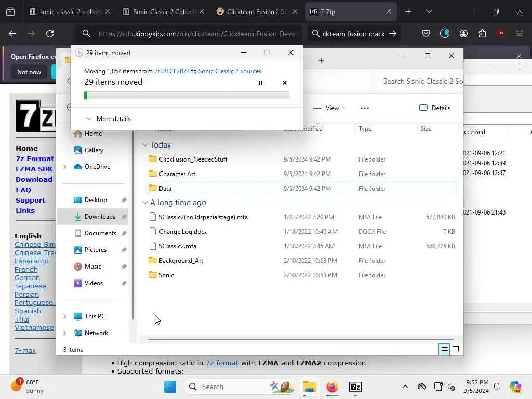Screen dimensions: 532x399
Task: Toggle the Details pane button
Action: (x=435, y=108)
